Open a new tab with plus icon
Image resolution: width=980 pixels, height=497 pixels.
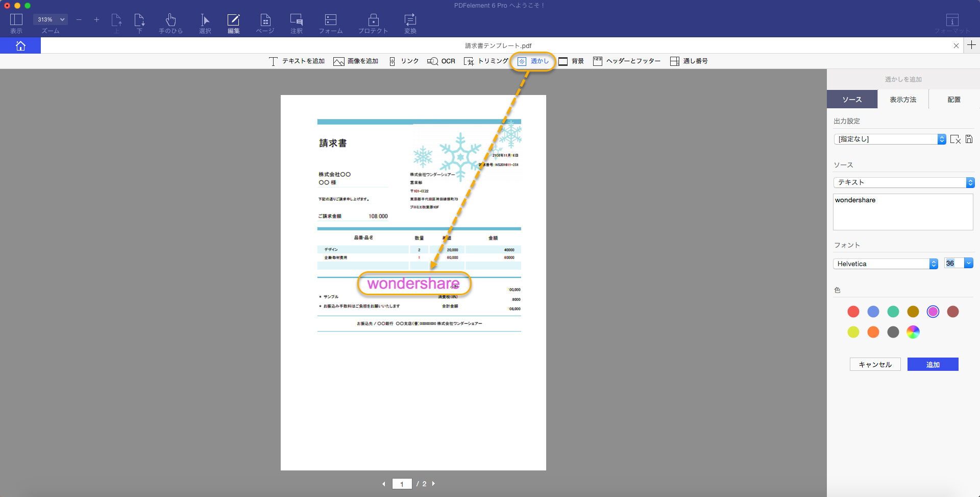[971, 45]
